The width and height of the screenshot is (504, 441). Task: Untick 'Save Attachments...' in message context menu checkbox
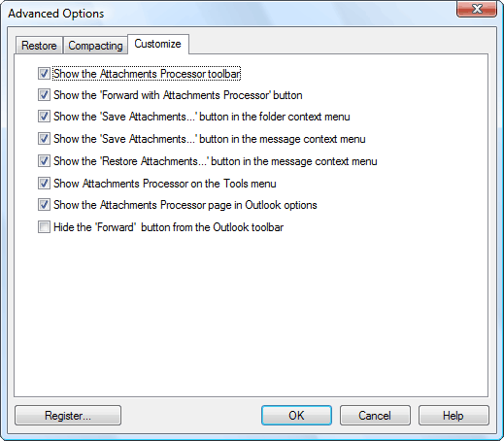coord(44,139)
